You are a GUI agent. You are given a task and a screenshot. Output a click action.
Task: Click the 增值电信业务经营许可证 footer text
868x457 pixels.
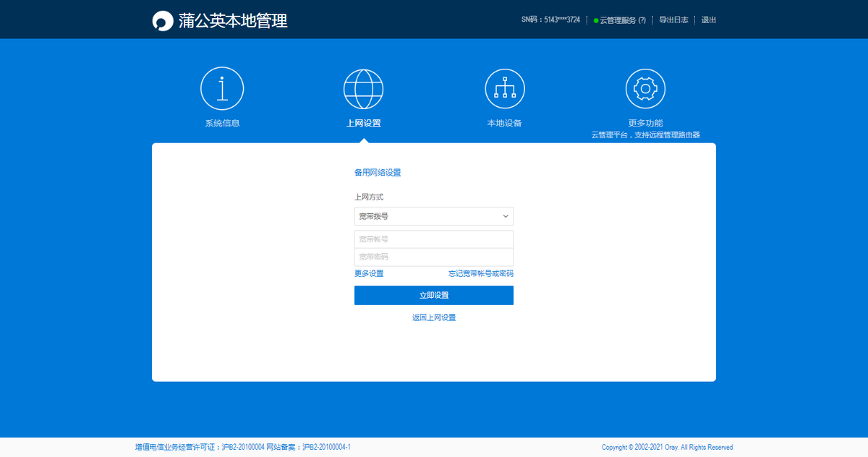200,448
